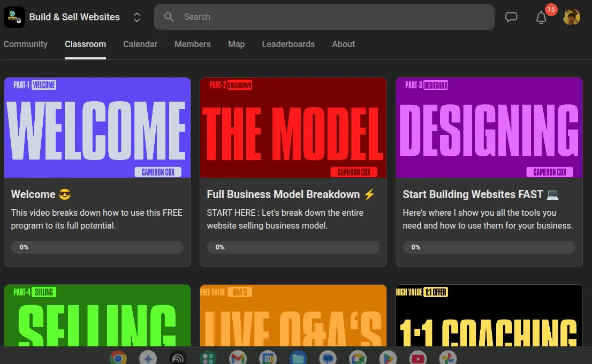Open the 1:1 COACHING course thumbnail
Image resolution: width=592 pixels, height=364 pixels.
point(489,316)
